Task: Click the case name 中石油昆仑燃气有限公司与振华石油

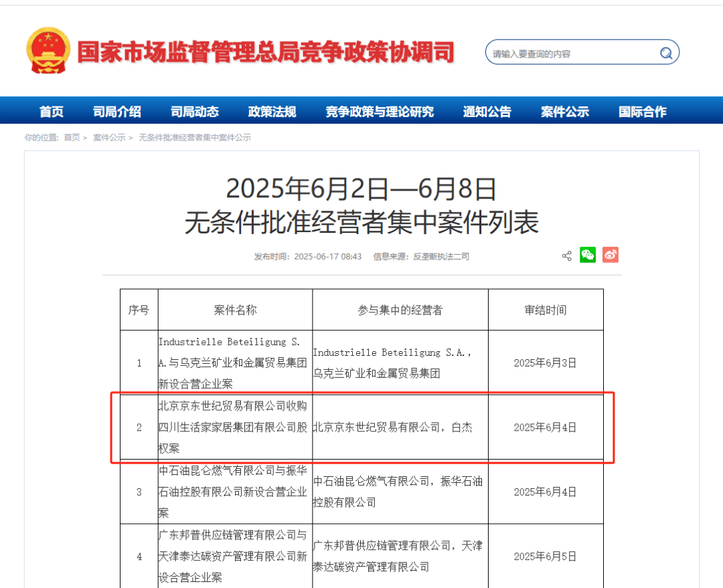Action: [233, 492]
